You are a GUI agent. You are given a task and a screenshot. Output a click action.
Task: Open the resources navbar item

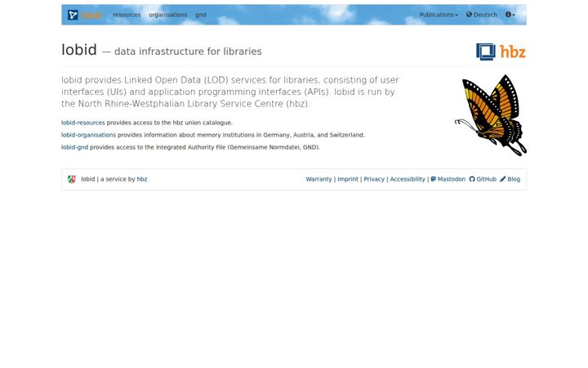click(x=127, y=15)
